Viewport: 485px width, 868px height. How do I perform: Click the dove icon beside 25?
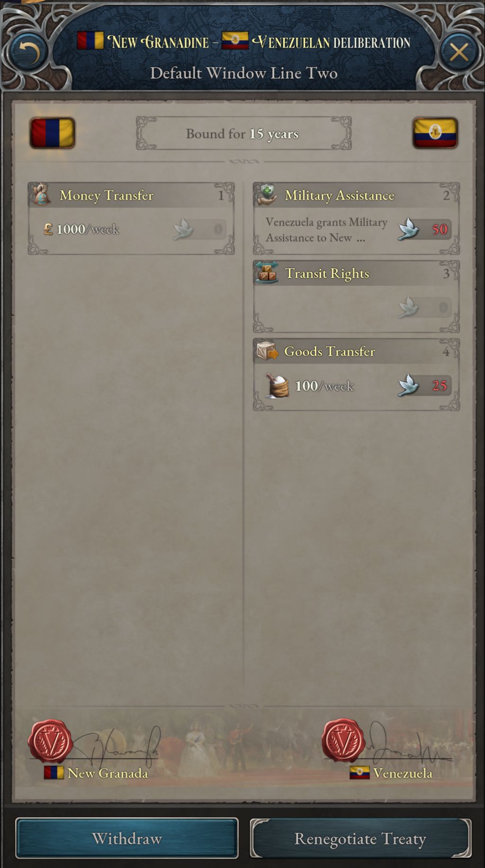[x=408, y=385]
